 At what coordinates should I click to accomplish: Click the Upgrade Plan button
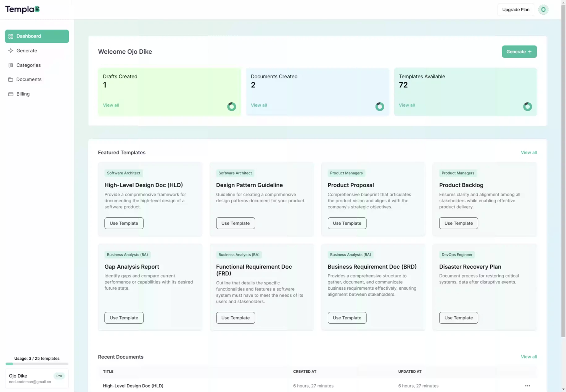coord(515,10)
